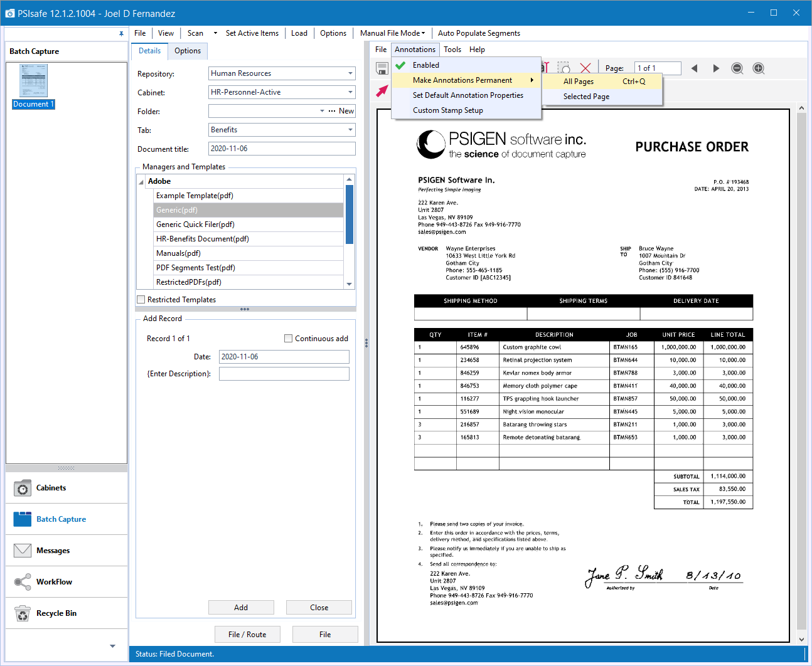Open the View menu
Viewport: 812px width, 666px height.
(x=166, y=33)
